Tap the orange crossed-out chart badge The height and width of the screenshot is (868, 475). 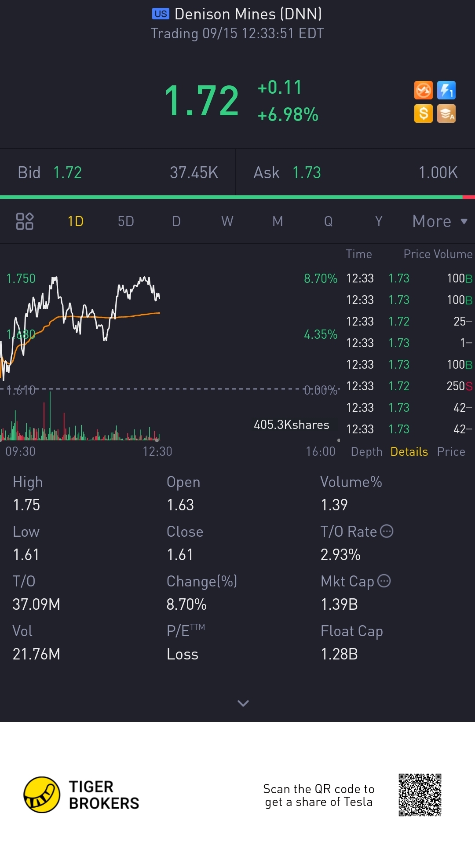click(423, 91)
